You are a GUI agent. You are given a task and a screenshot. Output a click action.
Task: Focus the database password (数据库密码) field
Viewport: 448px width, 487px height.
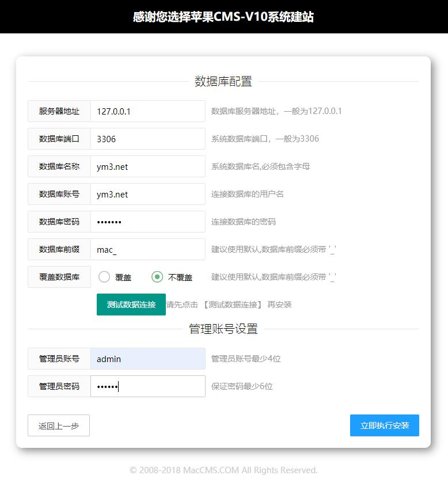(x=147, y=222)
